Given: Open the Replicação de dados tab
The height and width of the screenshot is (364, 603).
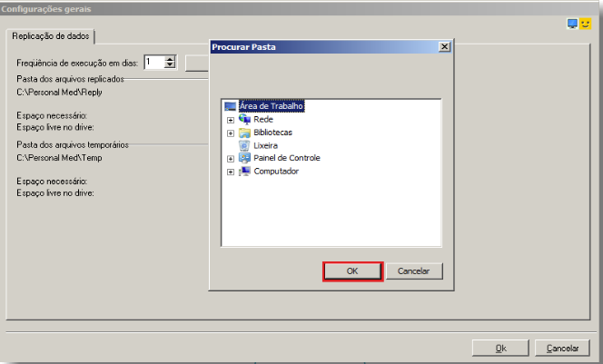Looking at the screenshot, I should (x=50, y=36).
